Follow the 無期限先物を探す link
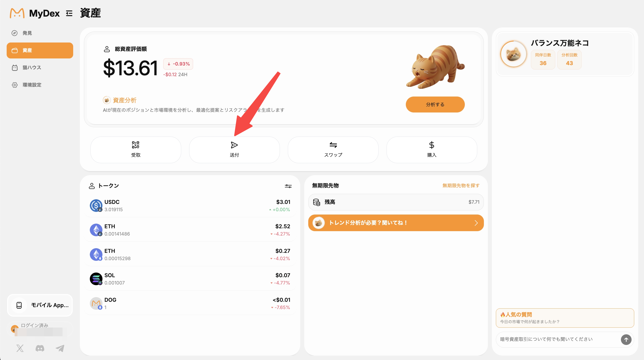This screenshot has width=644, height=360. pyautogui.click(x=461, y=186)
